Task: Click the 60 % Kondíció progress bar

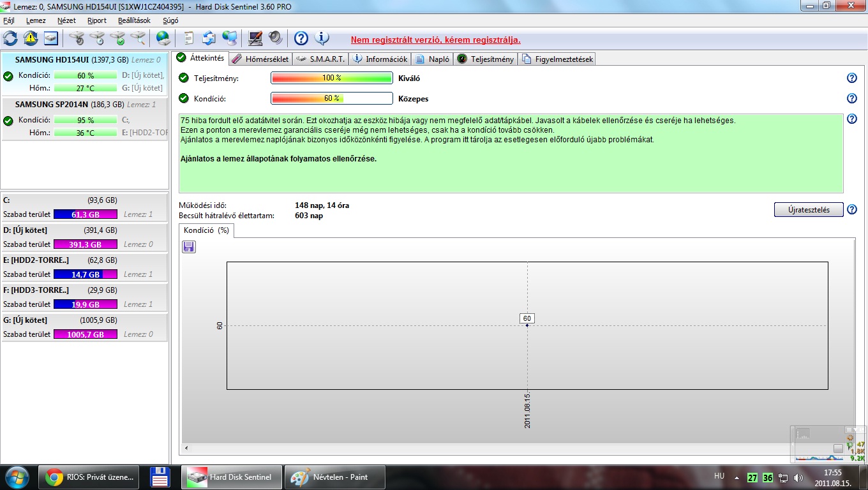Action: pos(331,98)
